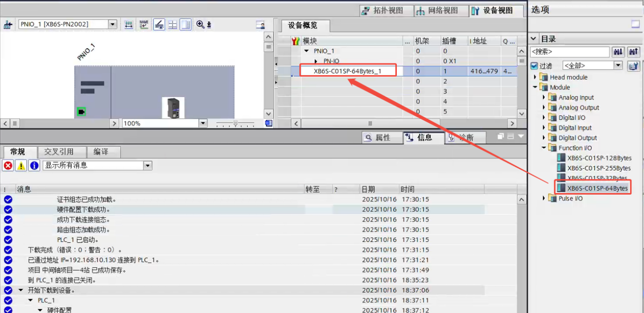Image resolution: width=644 pixels, height=313 pixels.
Task: Open the 属性 properties tab
Action: click(378, 137)
